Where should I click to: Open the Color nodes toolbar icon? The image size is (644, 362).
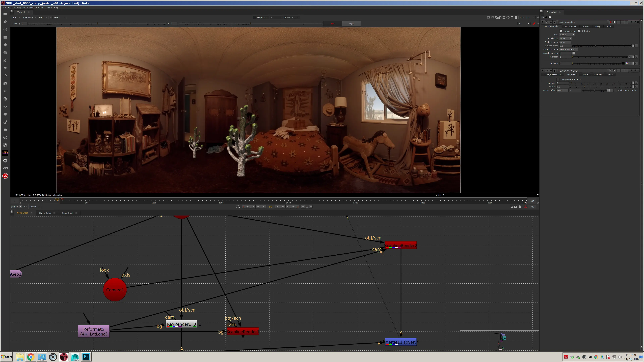tap(5, 45)
